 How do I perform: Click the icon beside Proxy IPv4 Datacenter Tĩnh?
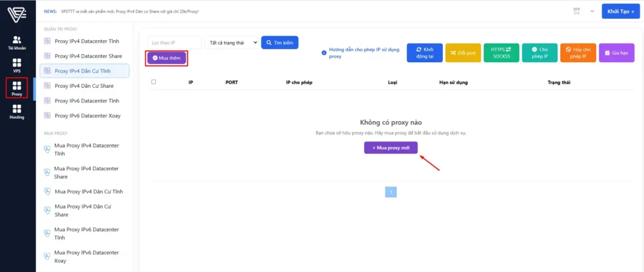47,41
